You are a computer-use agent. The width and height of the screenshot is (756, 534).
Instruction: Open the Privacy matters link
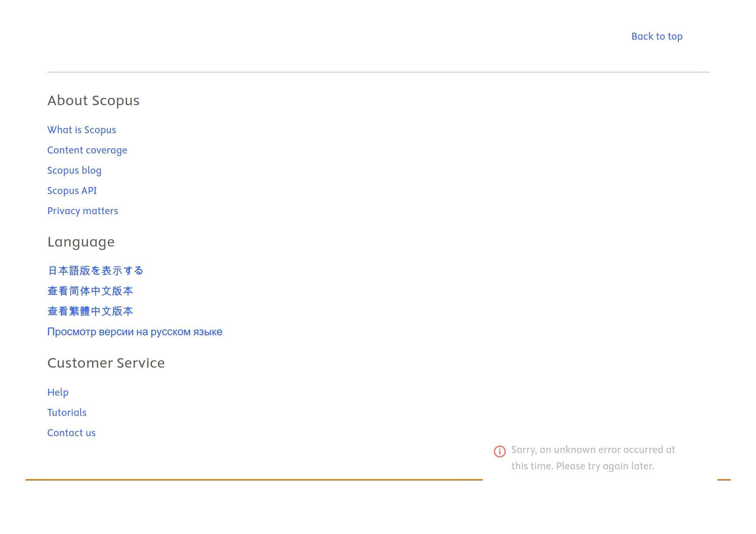click(x=82, y=211)
